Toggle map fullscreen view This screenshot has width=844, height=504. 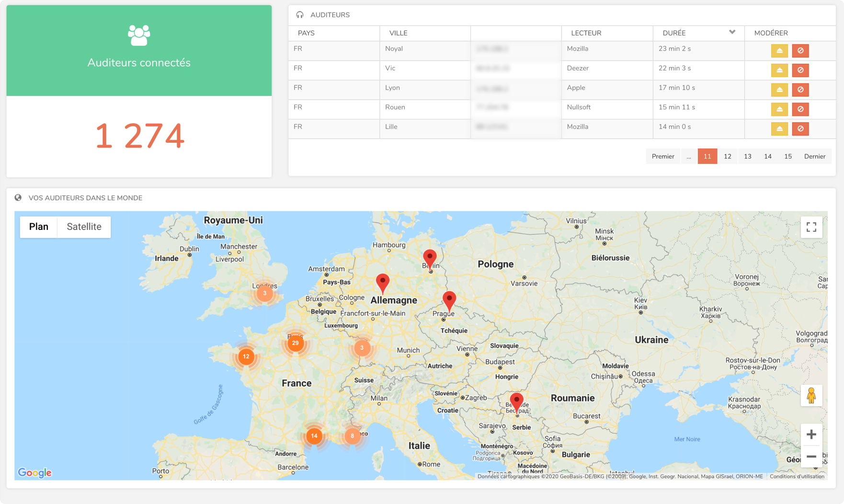[x=811, y=227]
